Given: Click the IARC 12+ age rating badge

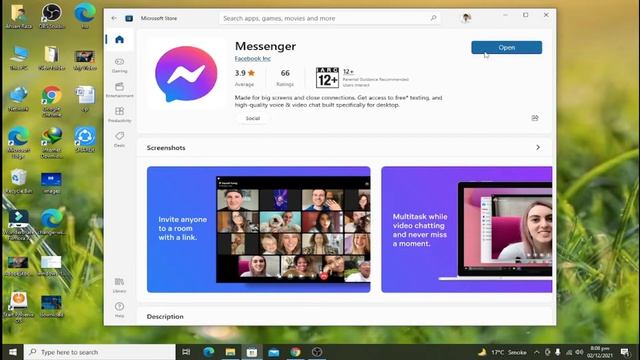Looking at the screenshot, I should click(327, 78).
